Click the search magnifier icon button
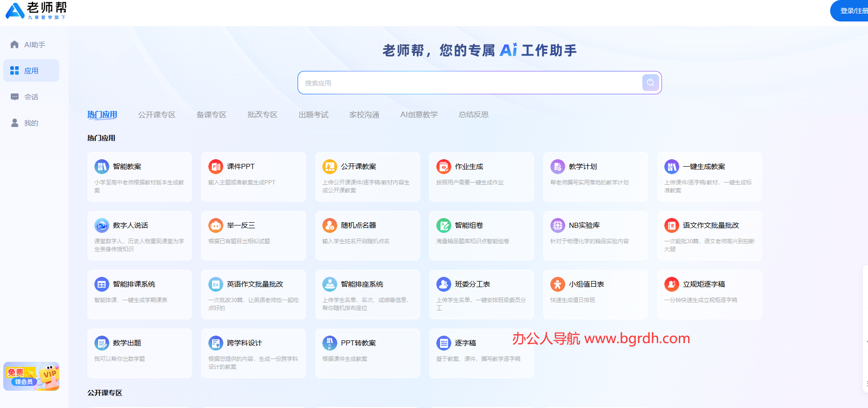The height and width of the screenshot is (408, 868). 650,83
